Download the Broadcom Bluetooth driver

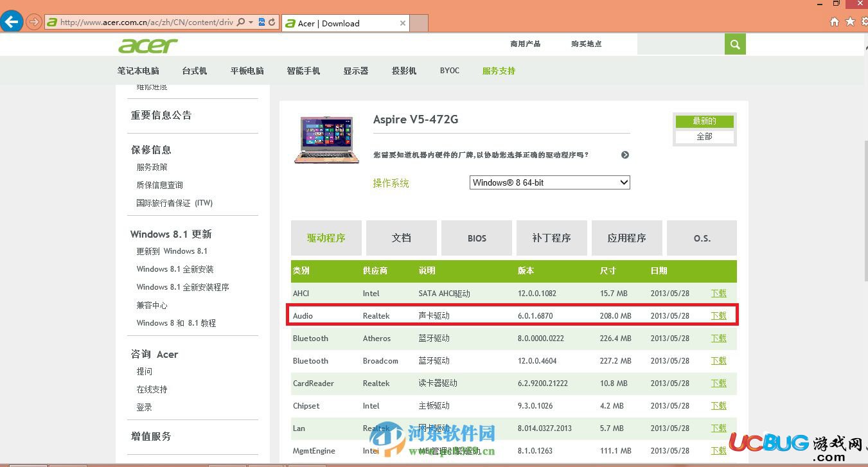point(718,361)
